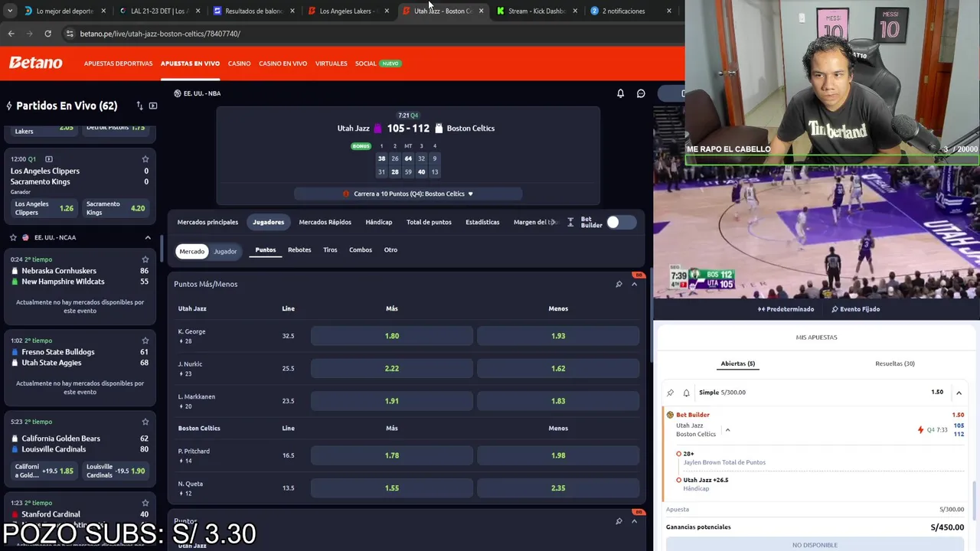Image resolution: width=980 pixels, height=551 pixels.
Task: Click the Betano logo
Action: pyautogui.click(x=35, y=63)
